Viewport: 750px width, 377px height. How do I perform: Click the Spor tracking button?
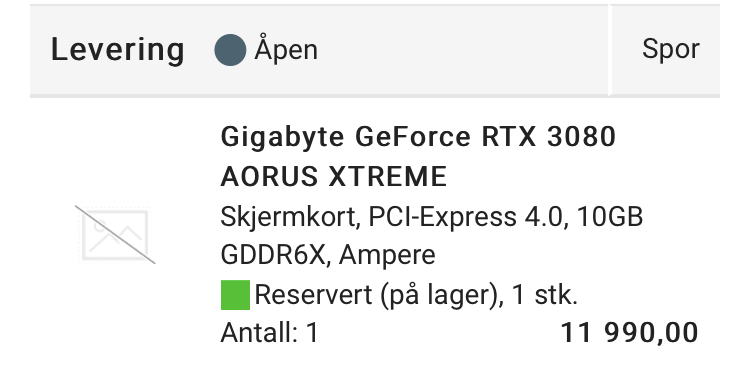(x=671, y=49)
